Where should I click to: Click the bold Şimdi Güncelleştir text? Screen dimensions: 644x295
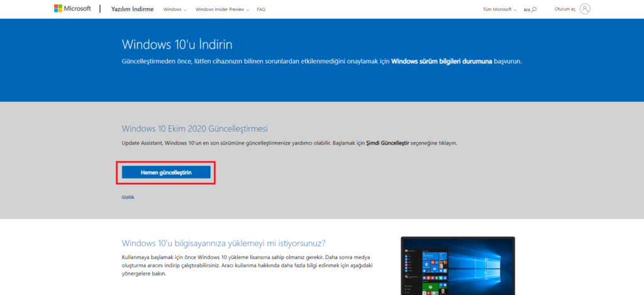pos(387,143)
